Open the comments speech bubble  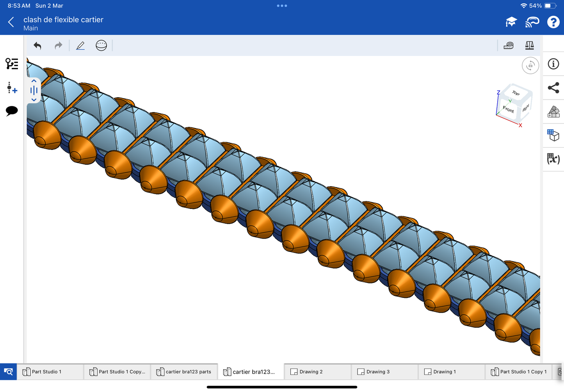point(12,111)
